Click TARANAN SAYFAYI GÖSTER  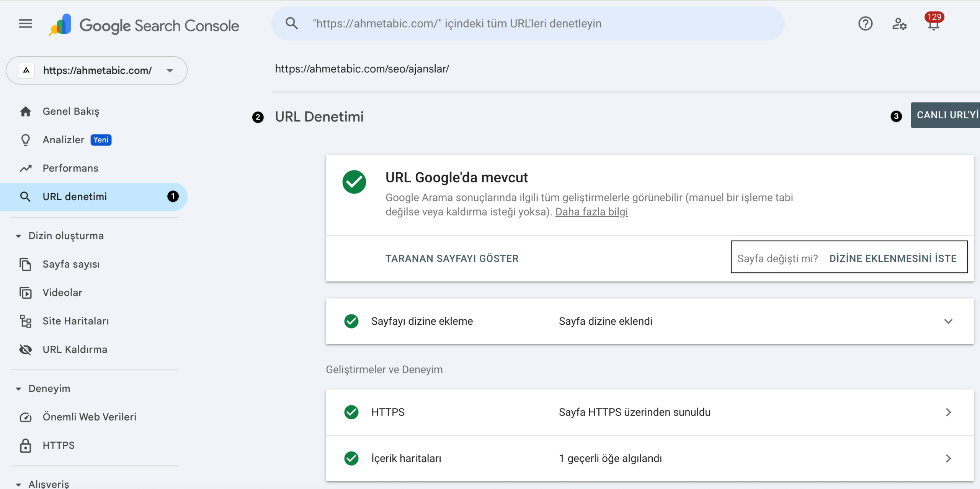452,258
